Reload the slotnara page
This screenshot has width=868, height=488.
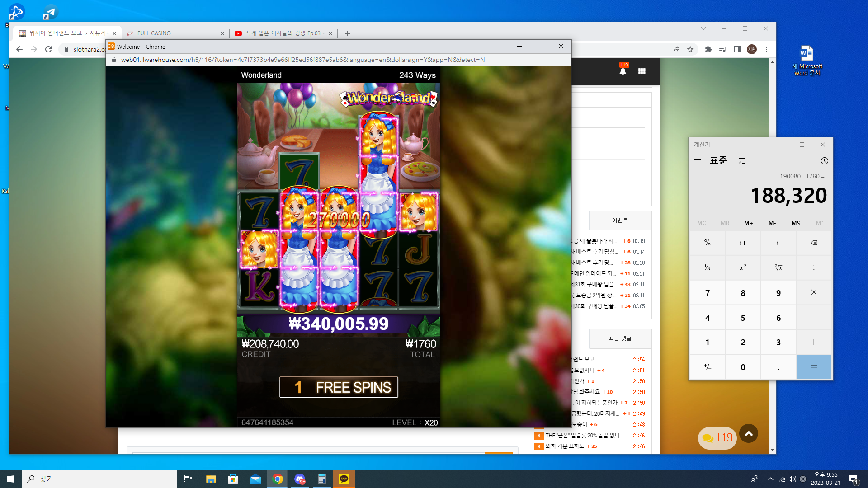(48, 49)
